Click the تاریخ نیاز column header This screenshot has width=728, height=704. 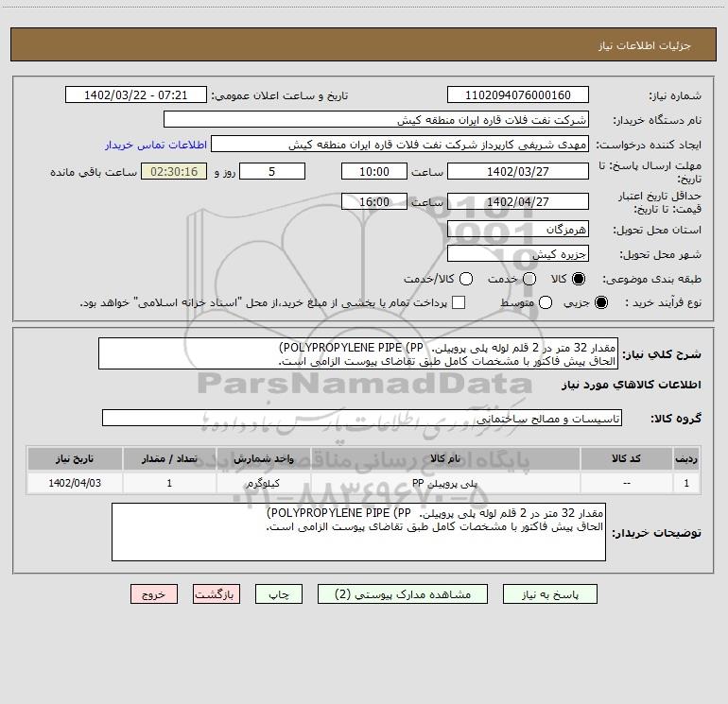(x=75, y=458)
